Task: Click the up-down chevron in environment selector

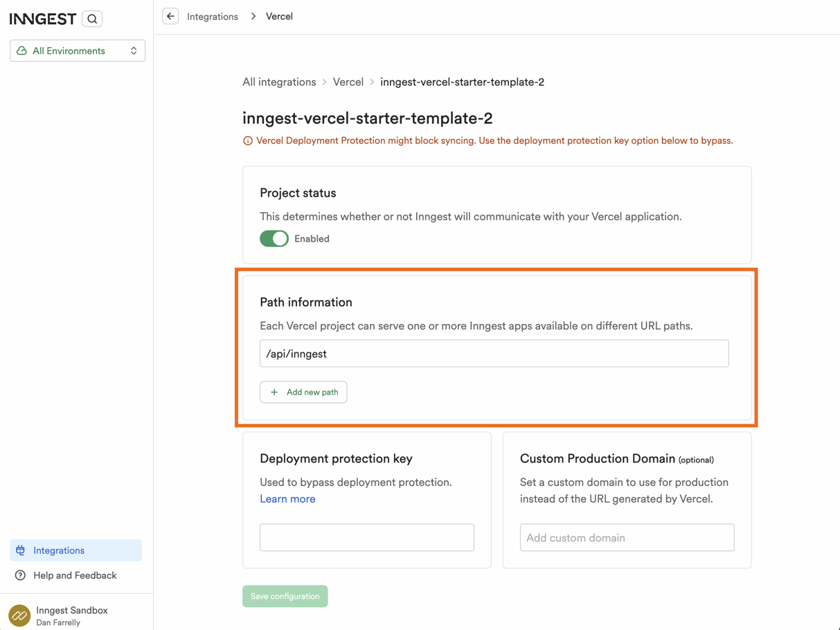Action: [x=134, y=51]
